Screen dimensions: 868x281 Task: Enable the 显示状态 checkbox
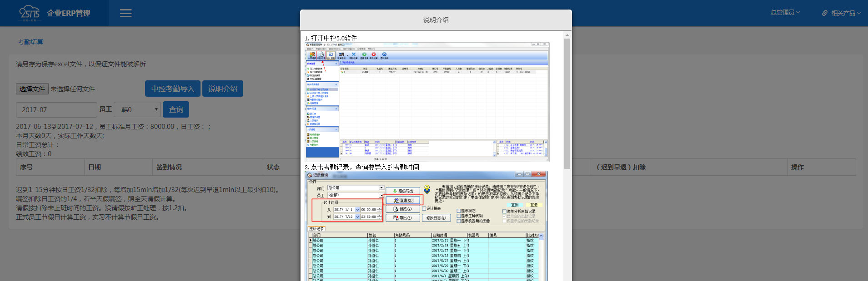pyautogui.click(x=458, y=211)
